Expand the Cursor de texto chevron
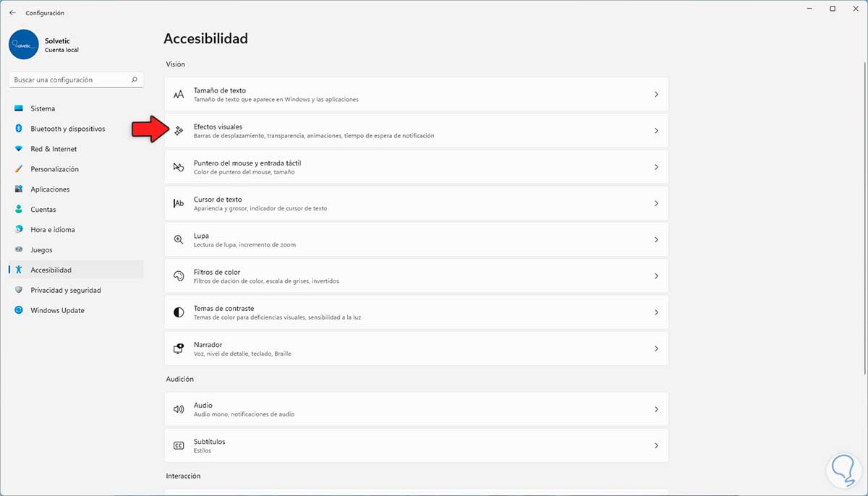The width and height of the screenshot is (868, 496). (656, 204)
